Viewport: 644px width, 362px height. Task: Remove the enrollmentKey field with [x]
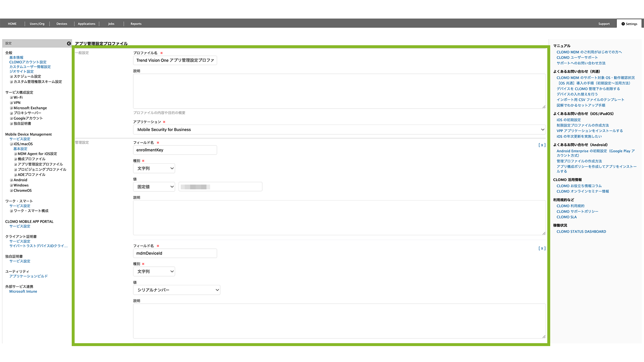click(x=541, y=145)
